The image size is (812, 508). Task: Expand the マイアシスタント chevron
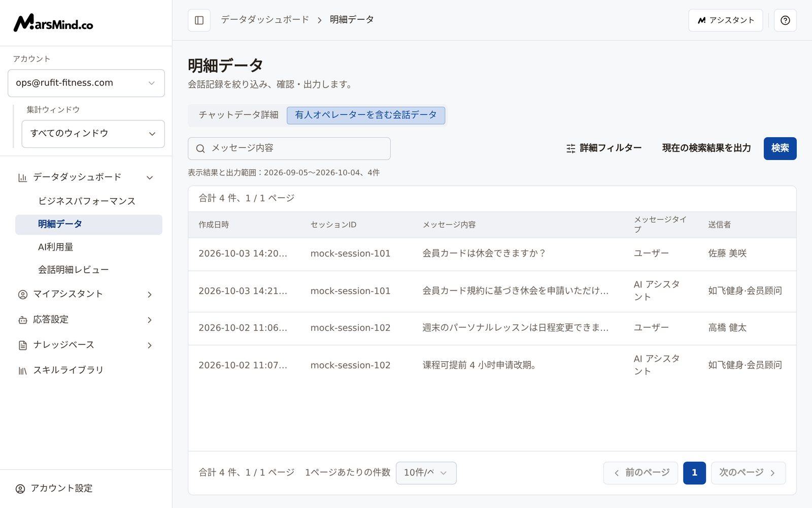[x=150, y=295]
